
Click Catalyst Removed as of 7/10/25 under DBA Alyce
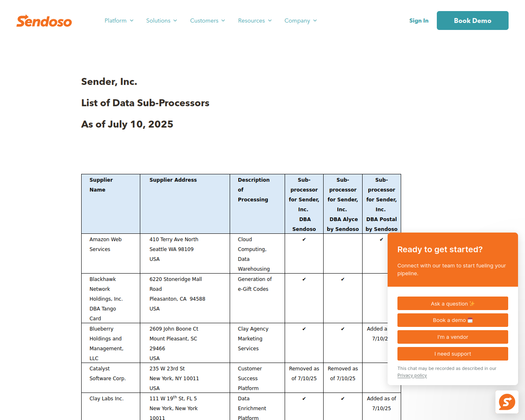tap(343, 374)
